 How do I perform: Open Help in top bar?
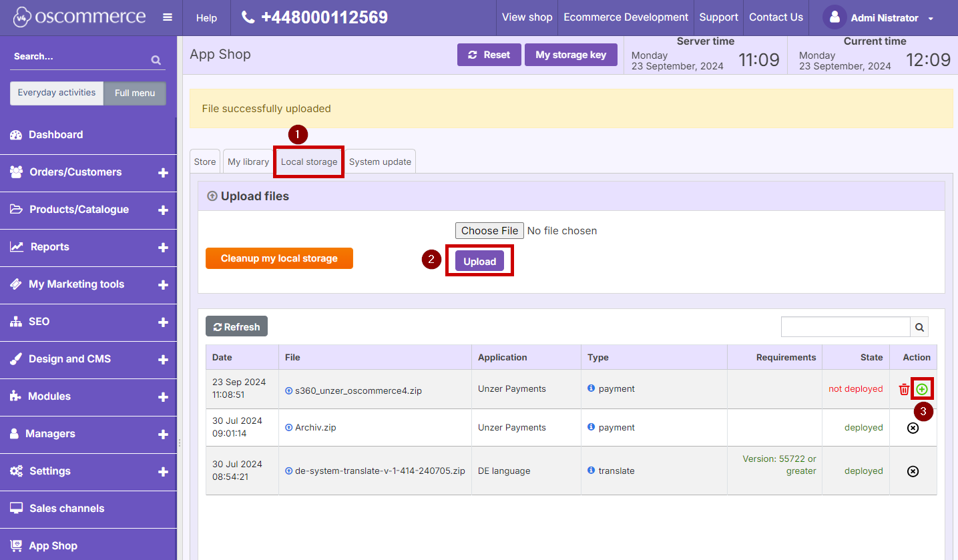(x=206, y=18)
